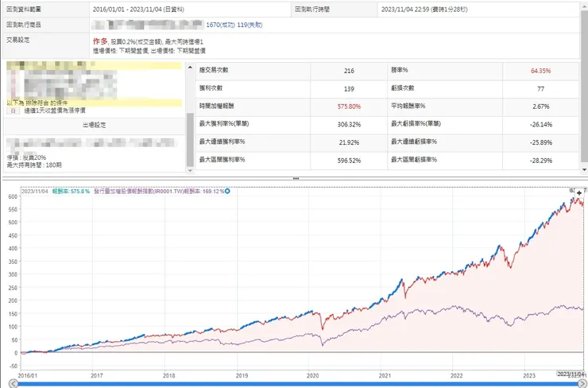Click the max holding period 180期 text
Image resolution: width=588 pixels, height=388 pixels.
point(34,165)
